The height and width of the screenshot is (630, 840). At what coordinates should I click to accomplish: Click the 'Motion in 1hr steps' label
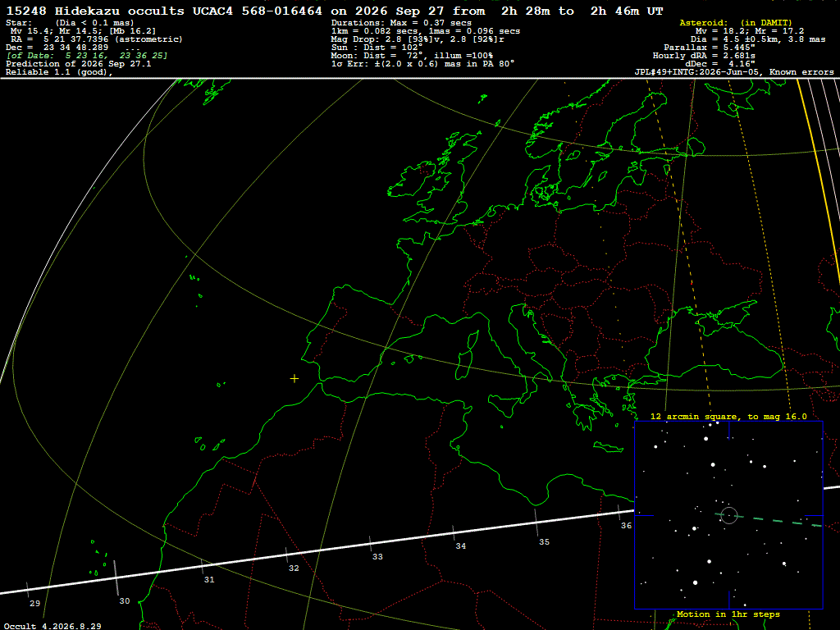(x=728, y=614)
